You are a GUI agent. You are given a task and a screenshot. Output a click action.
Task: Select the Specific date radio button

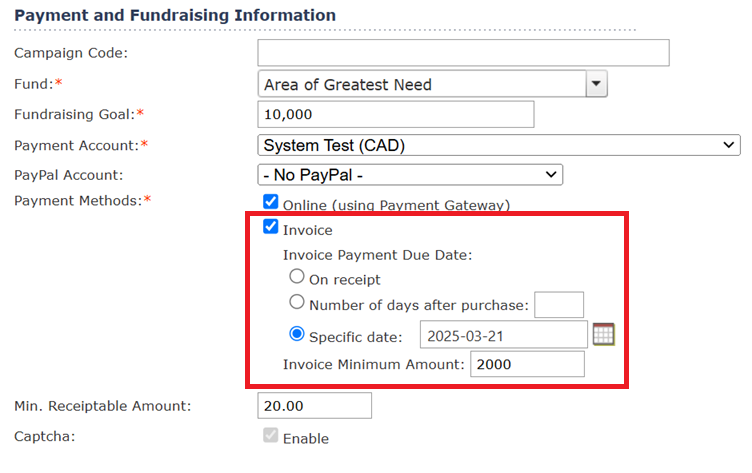click(x=297, y=333)
